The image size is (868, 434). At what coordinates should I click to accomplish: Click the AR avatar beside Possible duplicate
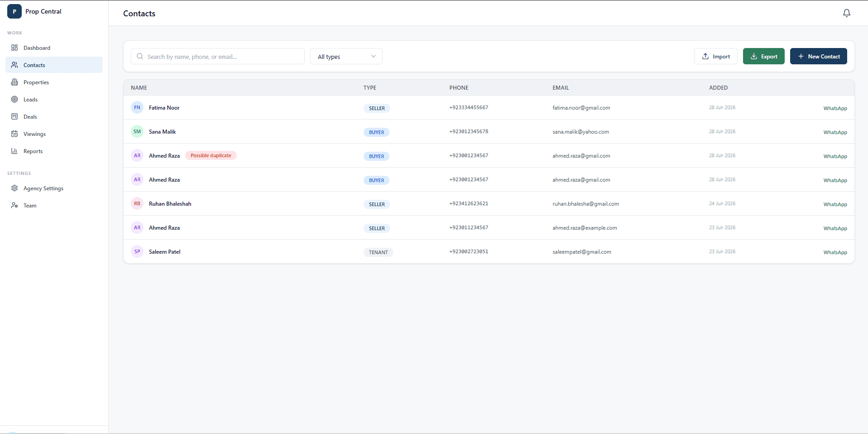point(137,155)
